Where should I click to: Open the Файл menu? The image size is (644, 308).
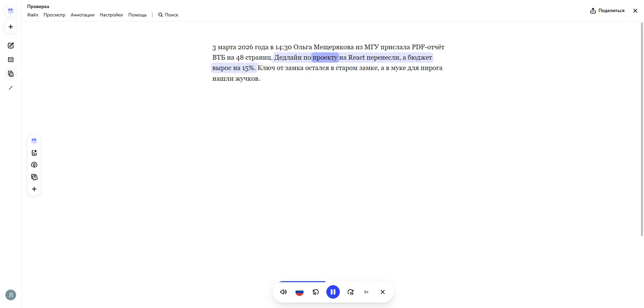coord(33,15)
